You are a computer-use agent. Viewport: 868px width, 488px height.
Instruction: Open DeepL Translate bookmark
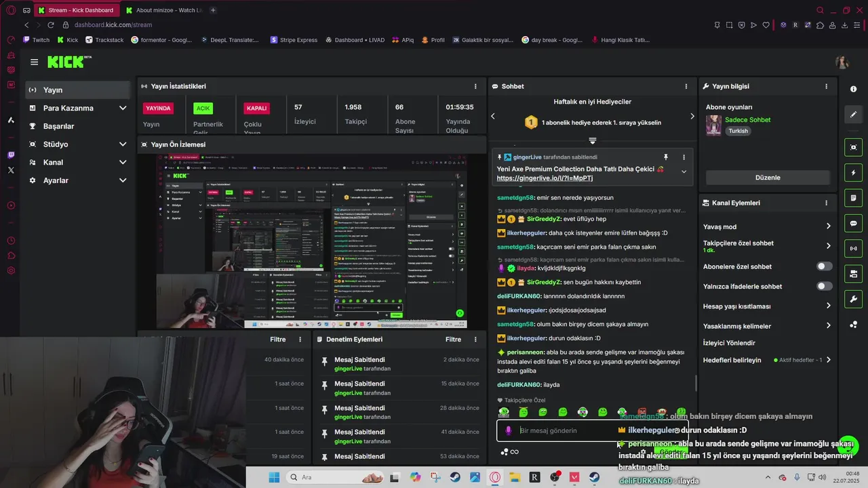click(x=230, y=40)
